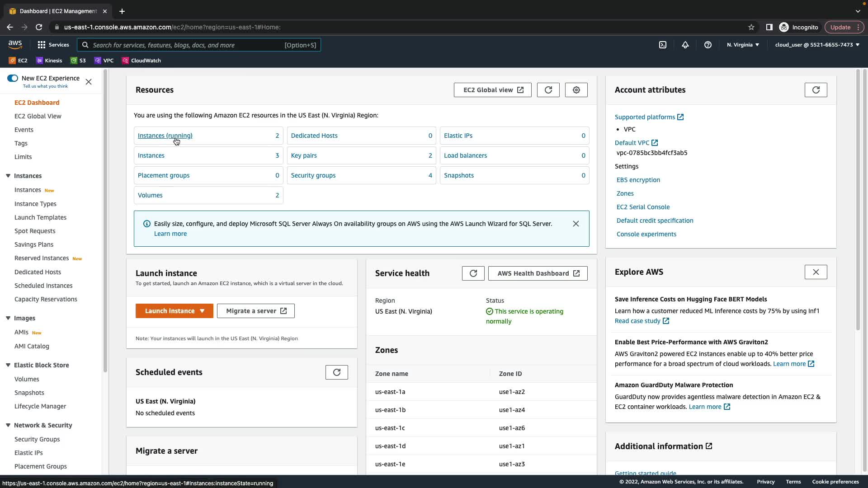Dismiss the SQL Server info banner
Screen dimensions: 868x488
(576, 224)
